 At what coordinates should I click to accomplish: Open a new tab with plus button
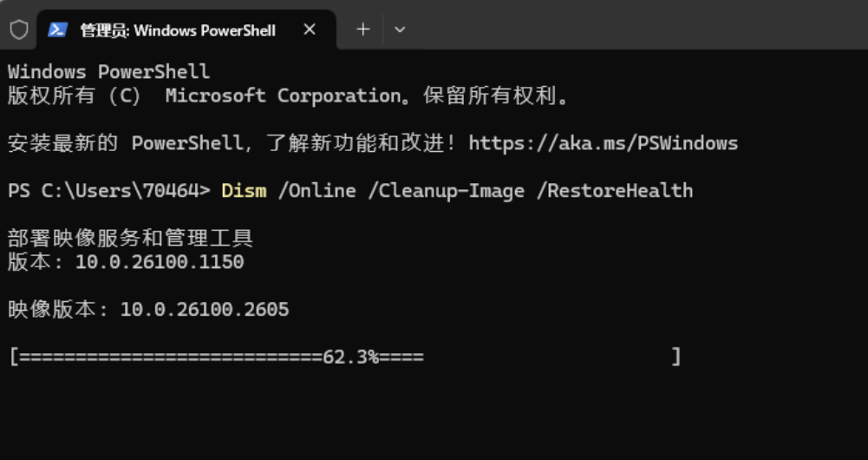point(363,30)
